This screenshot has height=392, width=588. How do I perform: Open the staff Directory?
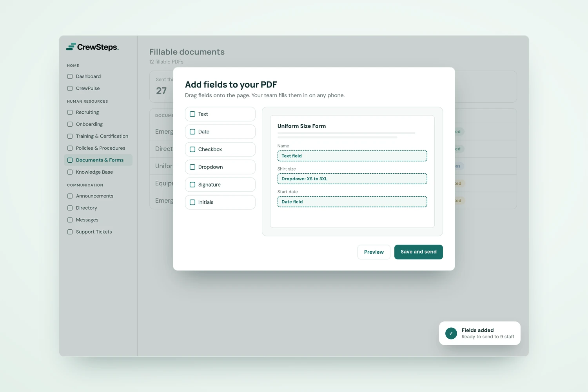(98, 208)
